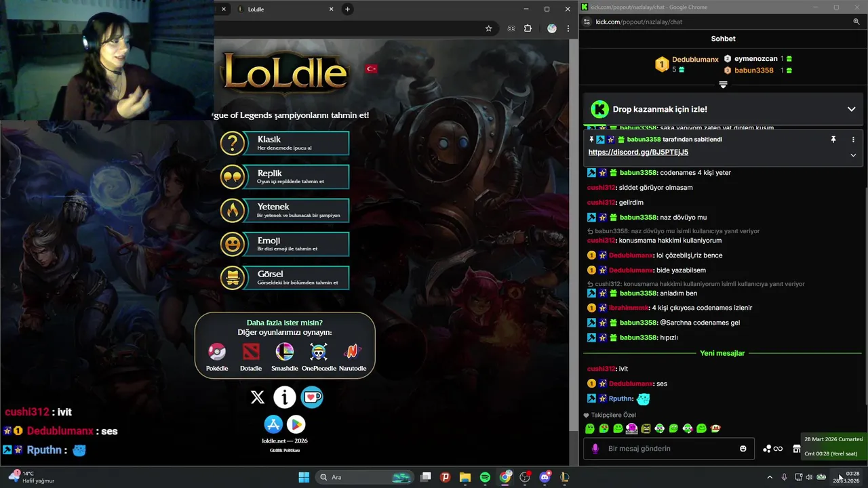Open the Narutodle game icon

pyautogui.click(x=352, y=351)
